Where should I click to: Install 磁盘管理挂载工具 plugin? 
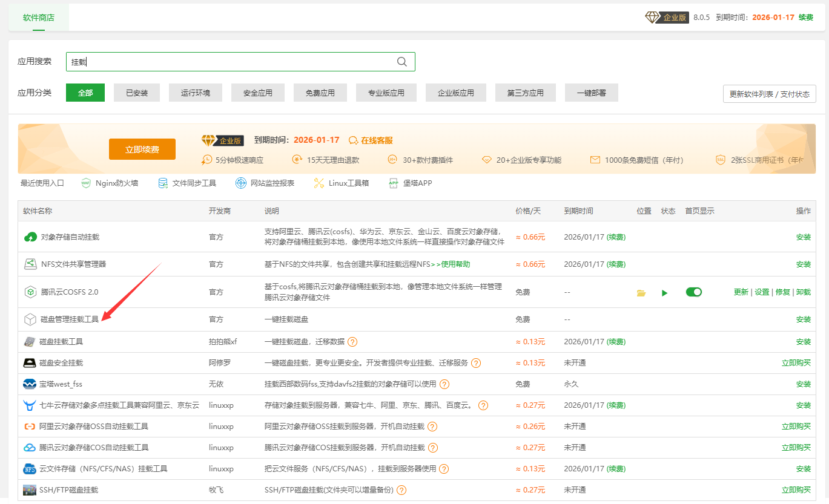point(804,319)
